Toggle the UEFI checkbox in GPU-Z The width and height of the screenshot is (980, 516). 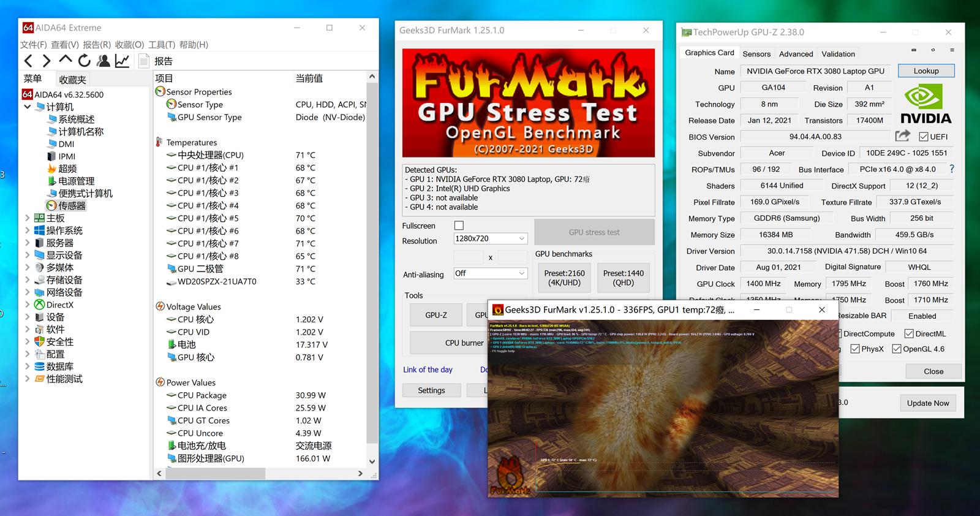click(924, 137)
